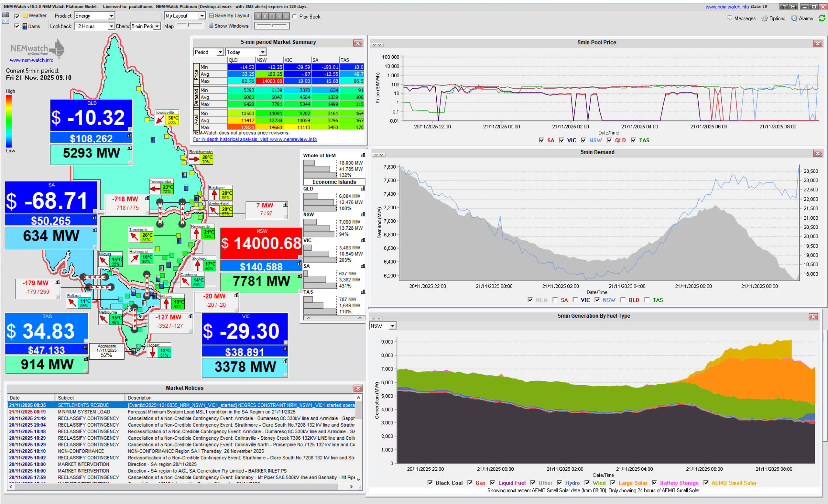828x504 pixels.
Task: Click the envelope email icon
Action: click(5, 21)
